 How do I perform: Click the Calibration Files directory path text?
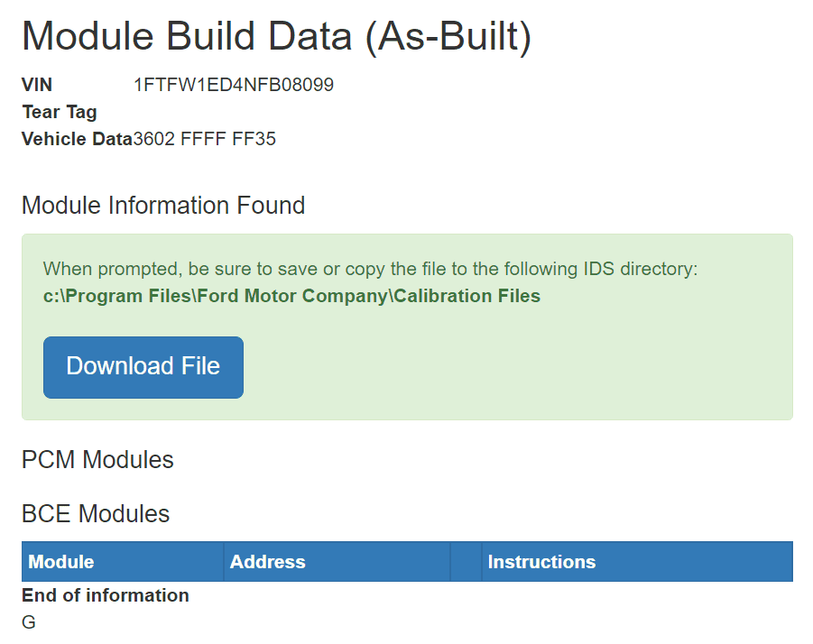pyautogui.click(x=291, y=296)
